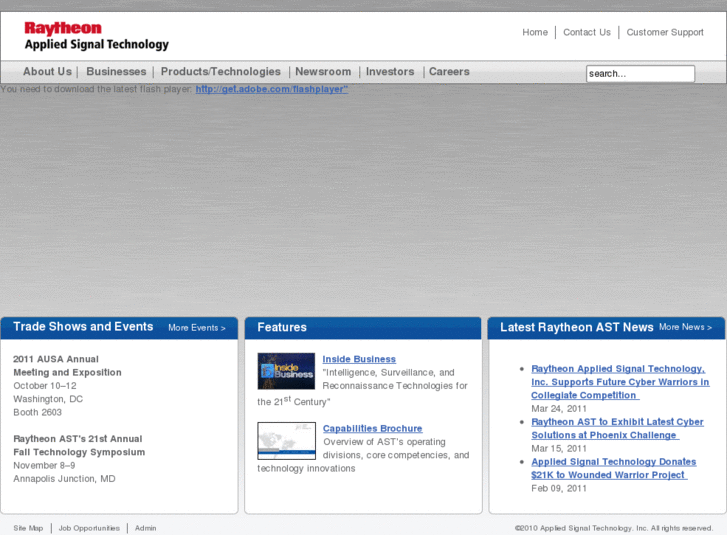Open the Inside Business text link
This screenshot has height=545, width=727.
coord(359,359)
